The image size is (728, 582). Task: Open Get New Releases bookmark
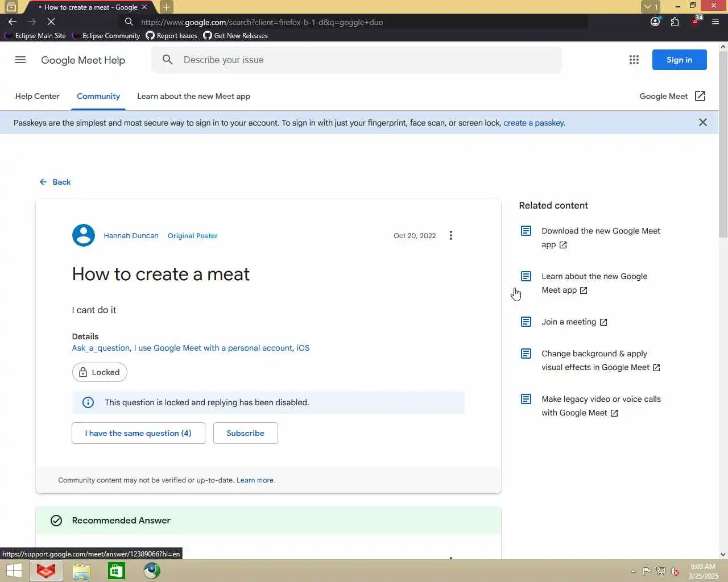235,35
